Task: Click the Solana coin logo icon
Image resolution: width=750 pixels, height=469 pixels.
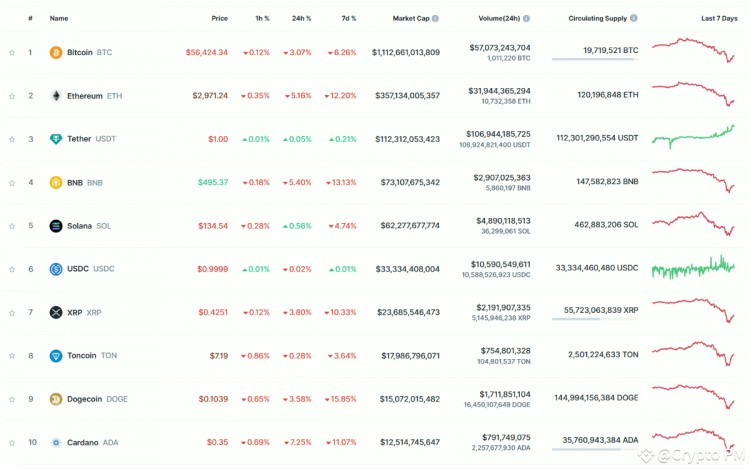Action: click(x=56, y=226)
